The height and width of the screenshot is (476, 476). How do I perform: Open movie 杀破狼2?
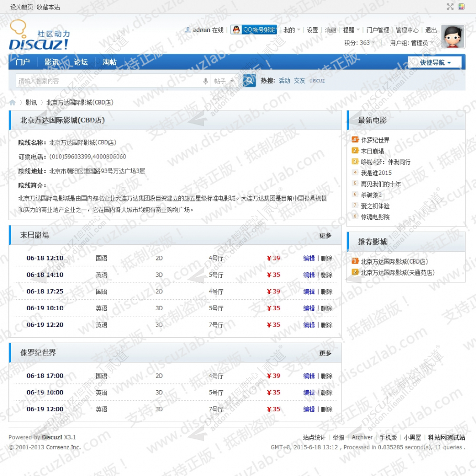(x=371, y=195)
